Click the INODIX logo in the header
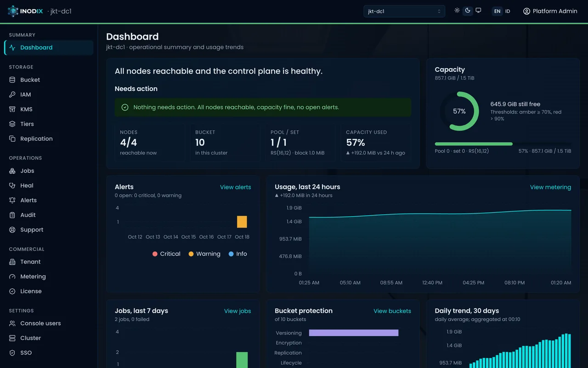Viewport: 588px width, 368px height. (x=25, y=11)
